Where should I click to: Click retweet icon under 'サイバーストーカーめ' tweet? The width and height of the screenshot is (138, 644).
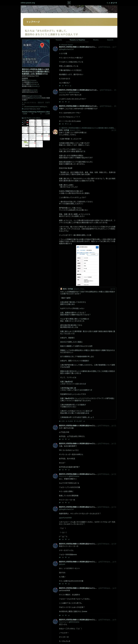(x=63, y=503)
